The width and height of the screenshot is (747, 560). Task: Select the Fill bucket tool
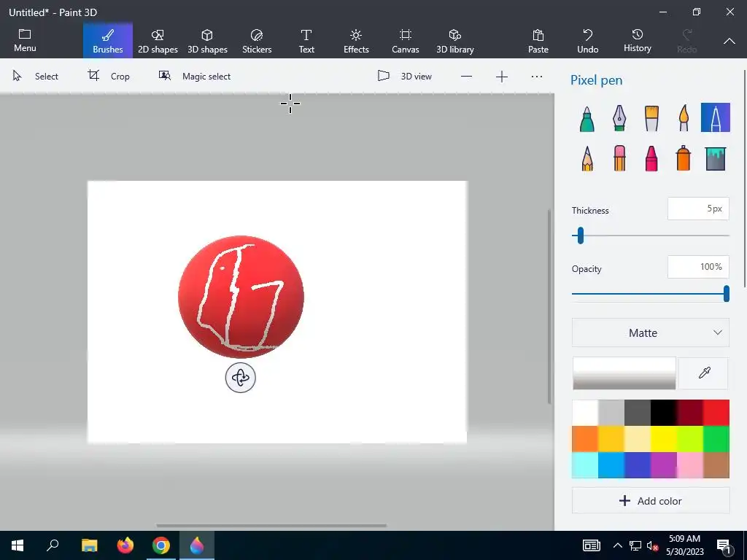[715, 158]
